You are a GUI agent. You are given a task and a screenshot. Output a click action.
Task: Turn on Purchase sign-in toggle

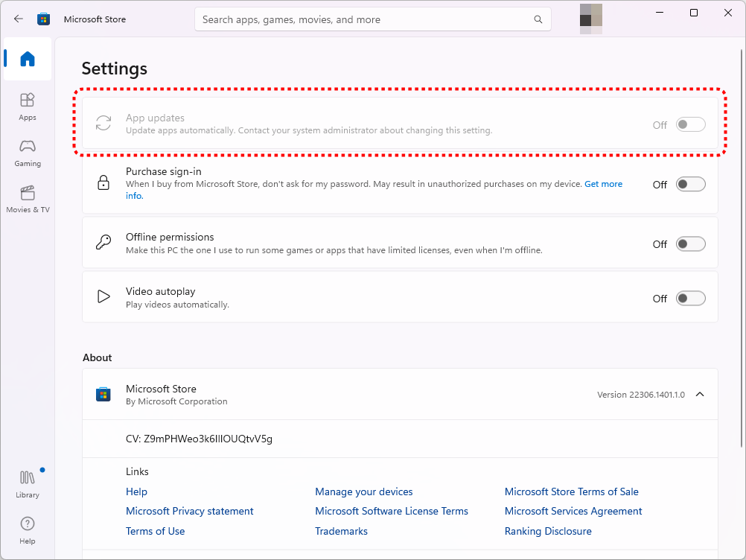[x=690, y=184]
